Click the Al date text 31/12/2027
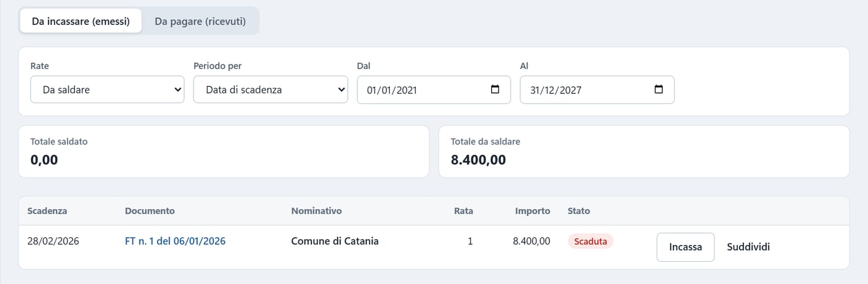 coord(556,90)
